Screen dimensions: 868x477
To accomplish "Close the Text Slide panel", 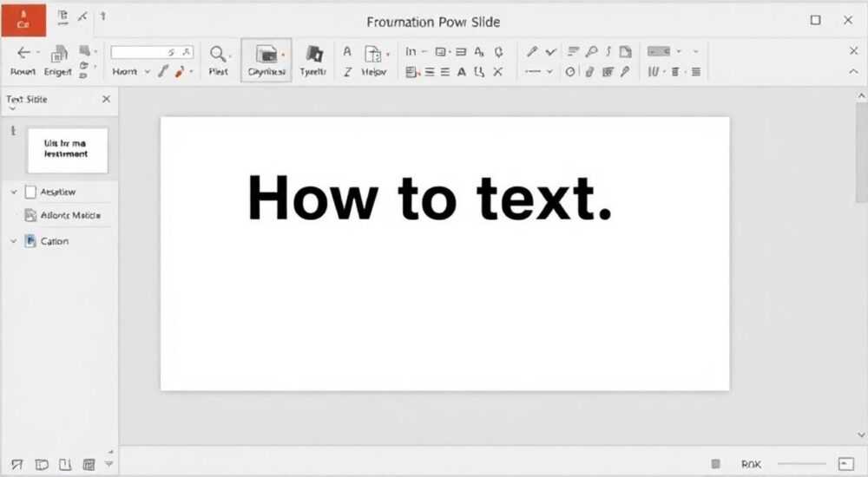I will pos(106,99).
